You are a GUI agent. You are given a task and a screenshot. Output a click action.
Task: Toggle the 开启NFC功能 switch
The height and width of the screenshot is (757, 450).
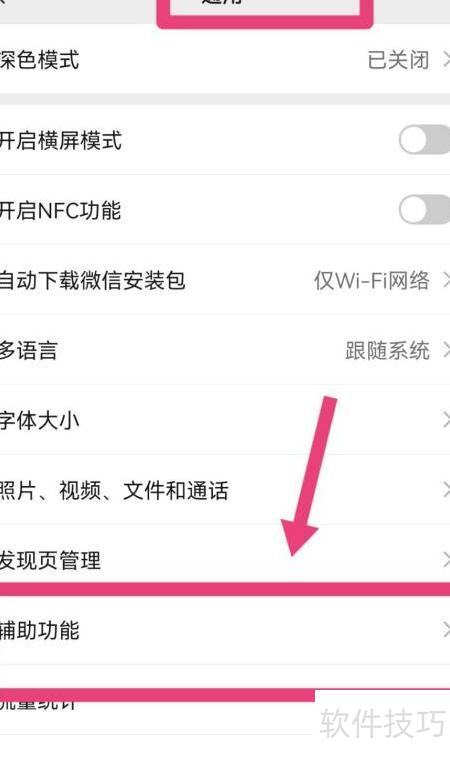pos(424,210)
